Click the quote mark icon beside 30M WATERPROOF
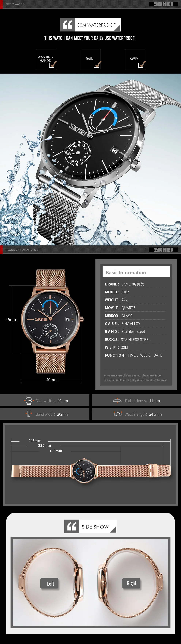 click(x=68, y=25)
